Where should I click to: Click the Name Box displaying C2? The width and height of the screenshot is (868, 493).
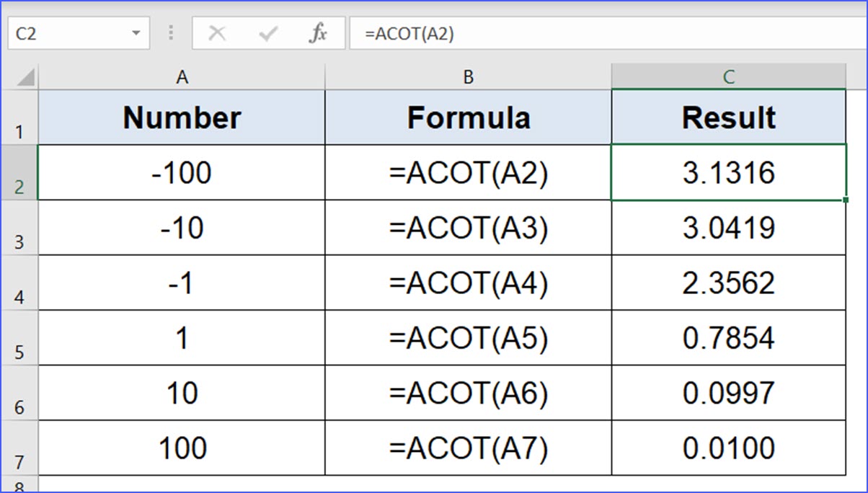pos(68,32)
